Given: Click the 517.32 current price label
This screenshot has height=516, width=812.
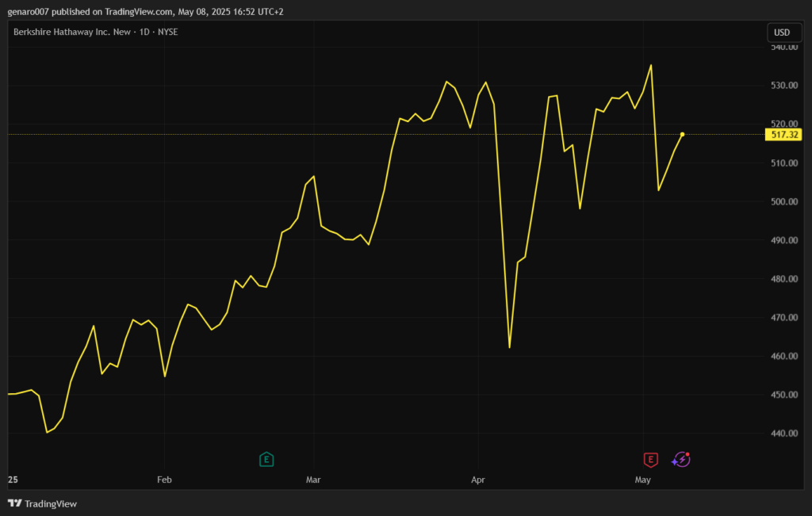Looking at the screenshot, I should (x=783, y=135).
